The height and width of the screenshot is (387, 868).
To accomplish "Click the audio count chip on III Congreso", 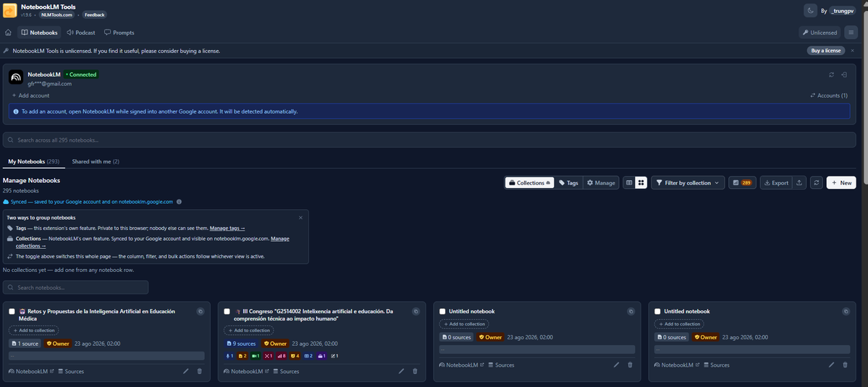I will pos(229,355).
